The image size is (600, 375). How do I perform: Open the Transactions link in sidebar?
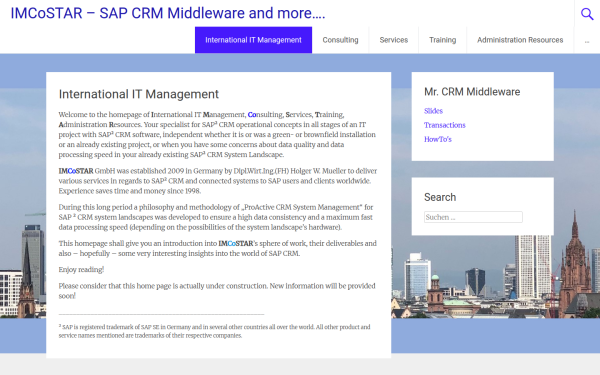click(445, 125)
